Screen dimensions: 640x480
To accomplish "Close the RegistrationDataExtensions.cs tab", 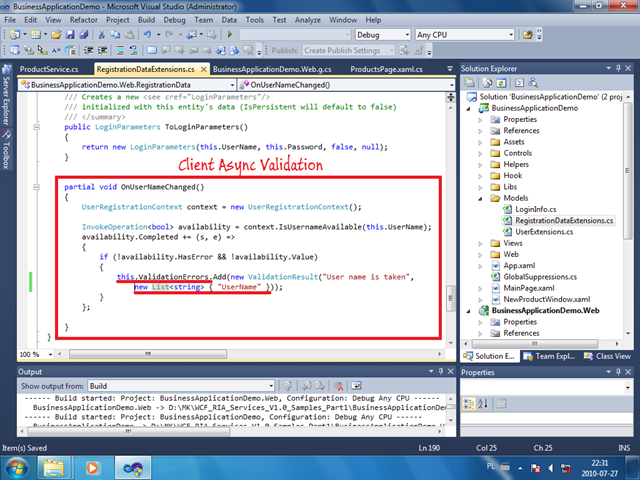I will click(203, 69).
